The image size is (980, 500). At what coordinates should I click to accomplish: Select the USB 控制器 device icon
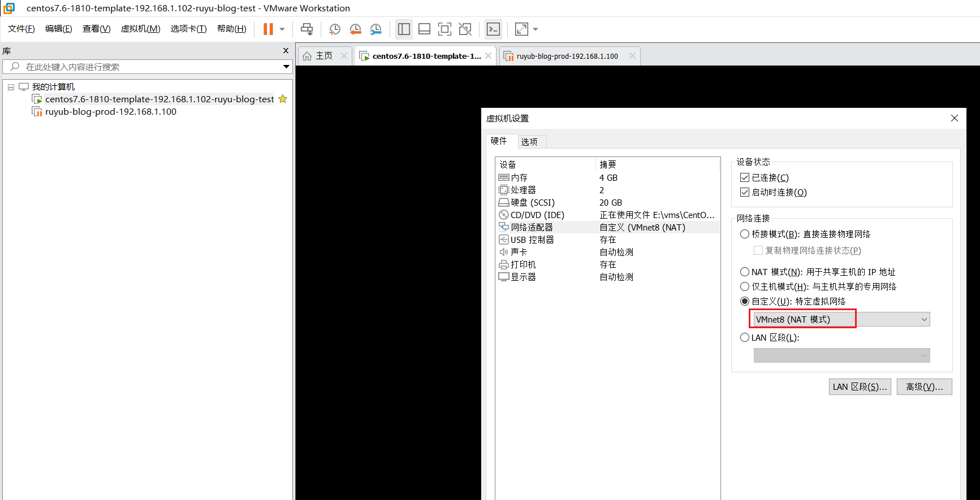point(504,240)
